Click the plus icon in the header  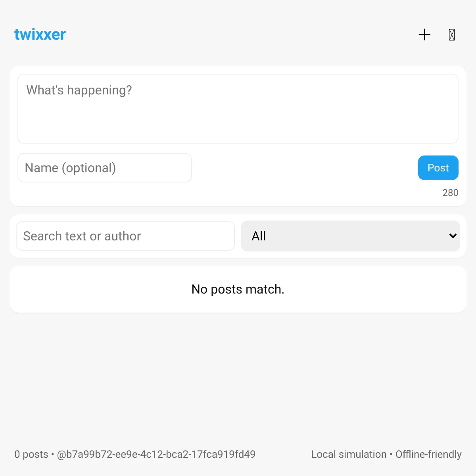coord(424,35)
